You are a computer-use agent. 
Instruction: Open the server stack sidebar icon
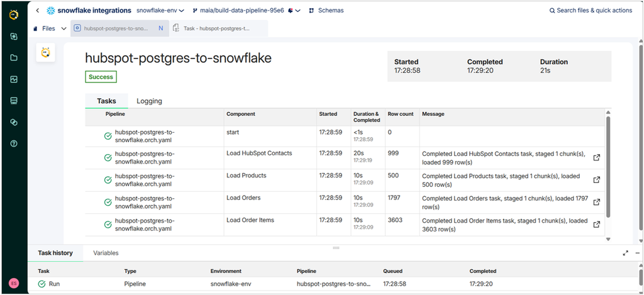point(14,101)
